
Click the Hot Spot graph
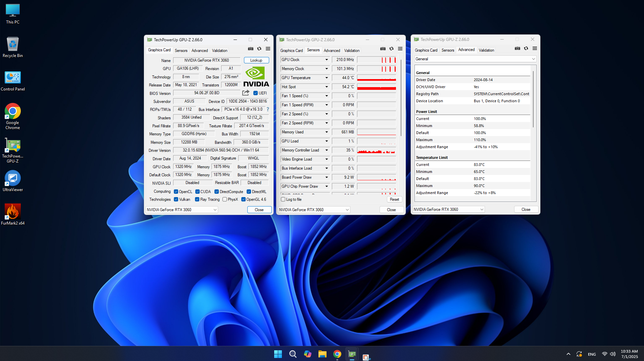pos(377,87)
